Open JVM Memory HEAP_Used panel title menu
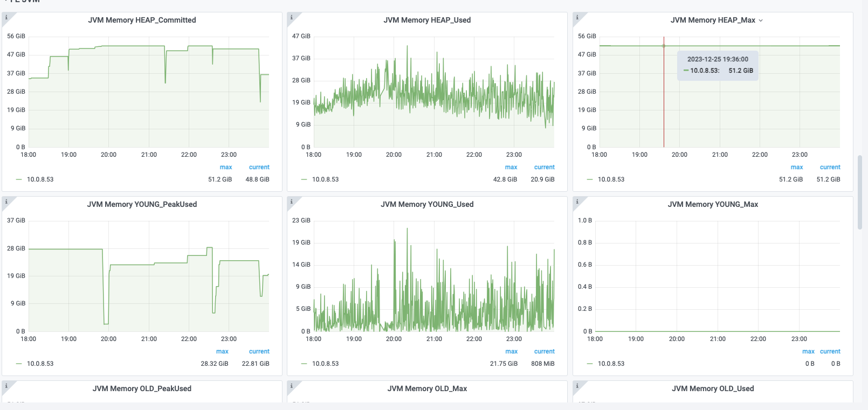This screenshot has width=868, height=410. tap(427, 20)
